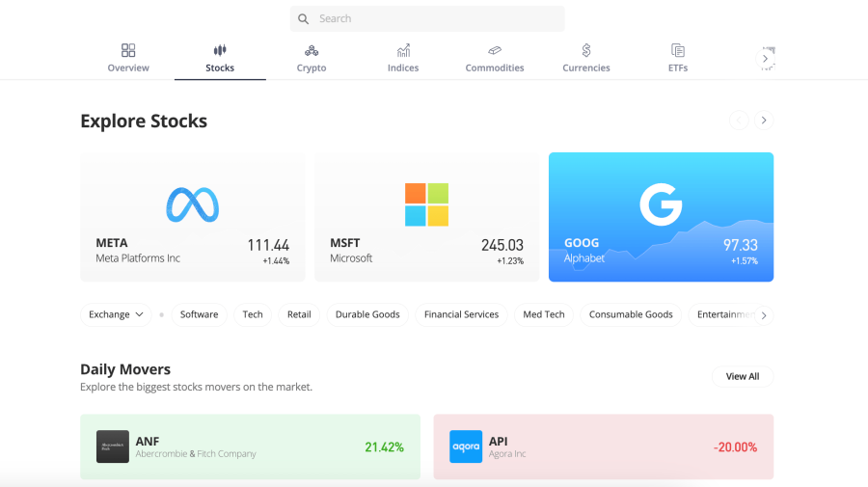Filter by Software category
868x487 pixels.
(199, 314)
